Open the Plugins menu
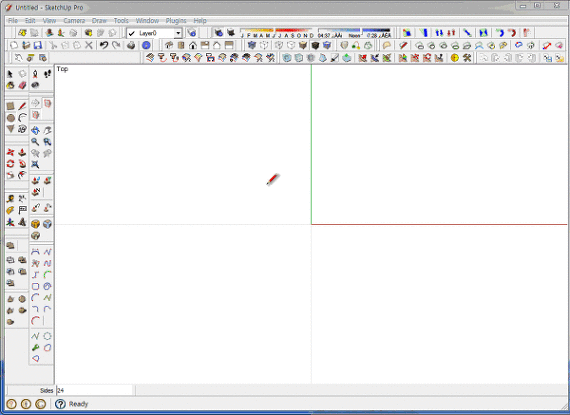This screenshot has height=415, width=570. tap(176, 21)
